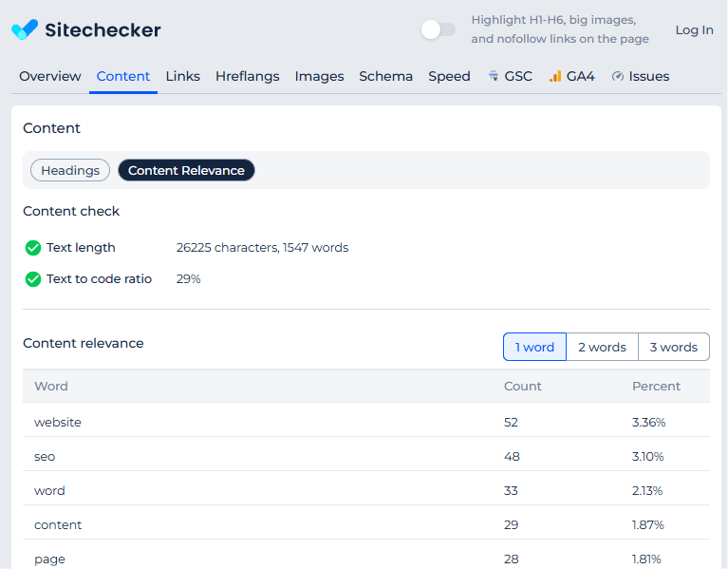Screen dimensions: 728x569
Task: Click the percent value 3.36%
Action: pos(648,422)
